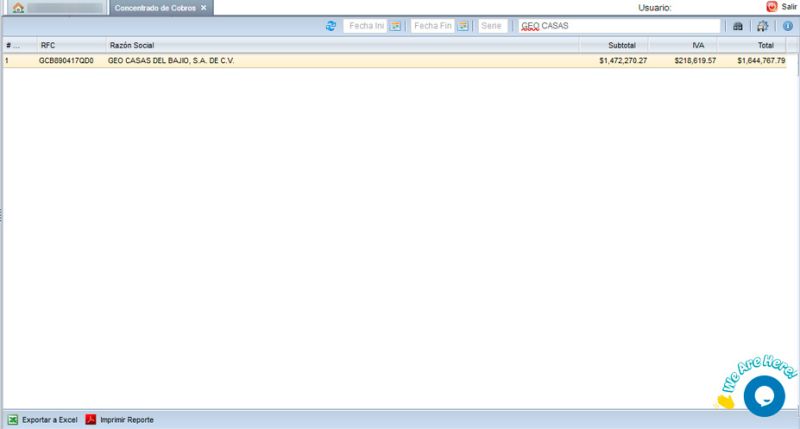The height and width of the screenshot is (429, 800).
Task: Click the red Salir logout icon
Action: coord(771,7)
